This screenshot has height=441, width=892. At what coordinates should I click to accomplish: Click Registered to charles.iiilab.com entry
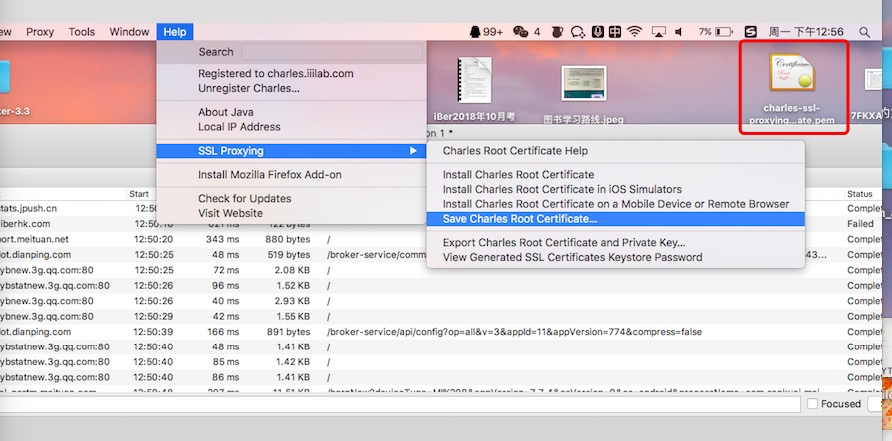(x=276, y=73)
